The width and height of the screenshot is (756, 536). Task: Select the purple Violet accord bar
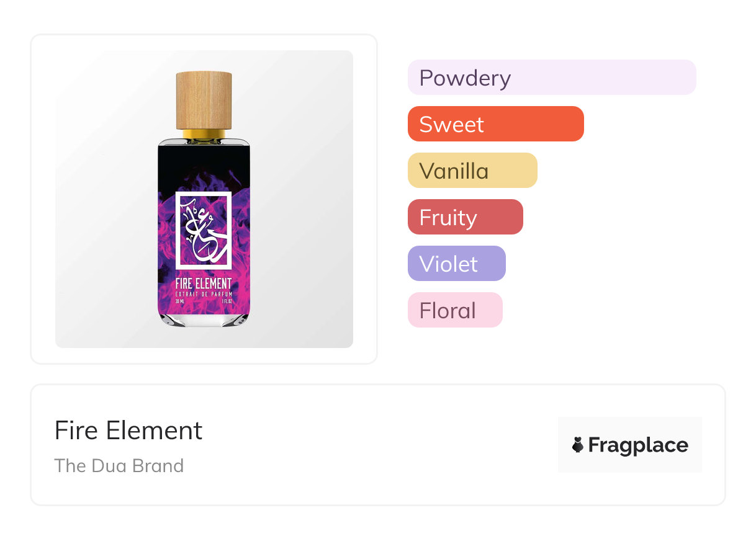click(456, 264)
